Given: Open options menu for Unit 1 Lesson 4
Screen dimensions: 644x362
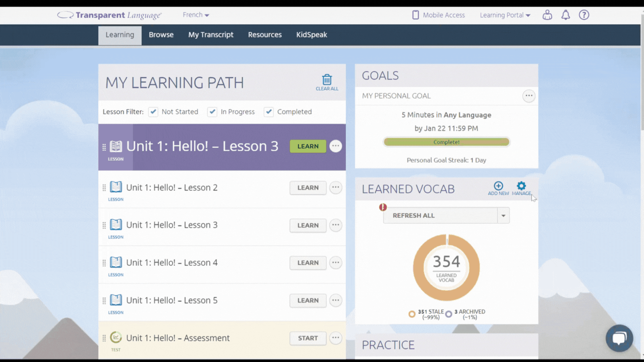Looking at the screenshot, I should coord(336,263).
